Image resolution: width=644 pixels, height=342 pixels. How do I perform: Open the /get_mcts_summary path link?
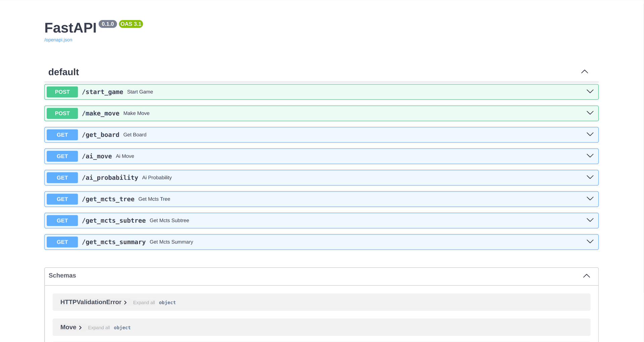point(114,242)
